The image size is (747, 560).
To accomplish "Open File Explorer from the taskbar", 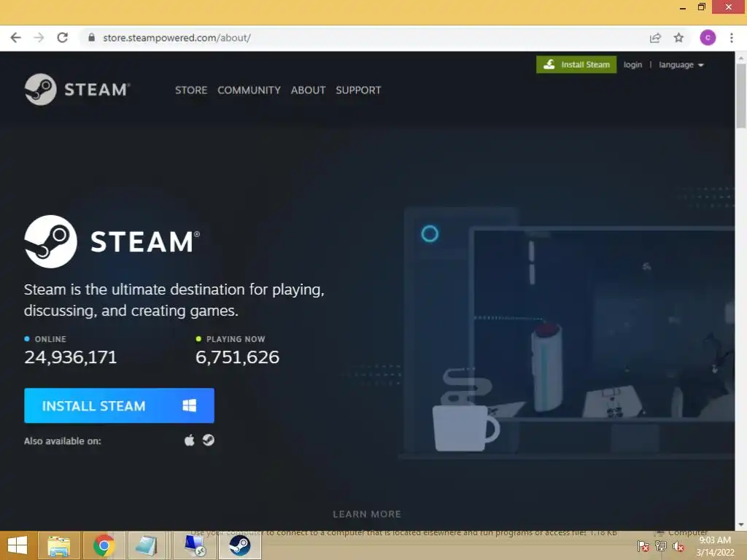I will pyautogui.click(x=59, y=545).
